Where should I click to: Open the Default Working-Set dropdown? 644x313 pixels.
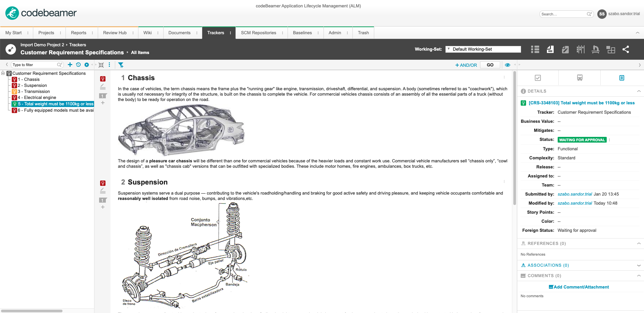pos(483,49)
